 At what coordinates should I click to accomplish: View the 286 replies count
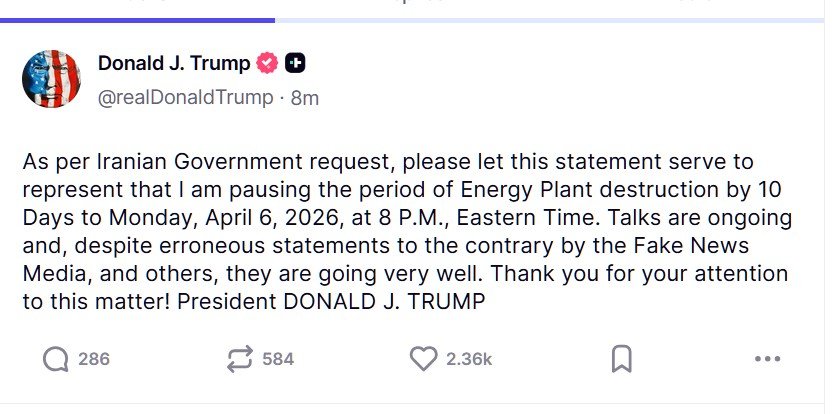click(94, 359)
